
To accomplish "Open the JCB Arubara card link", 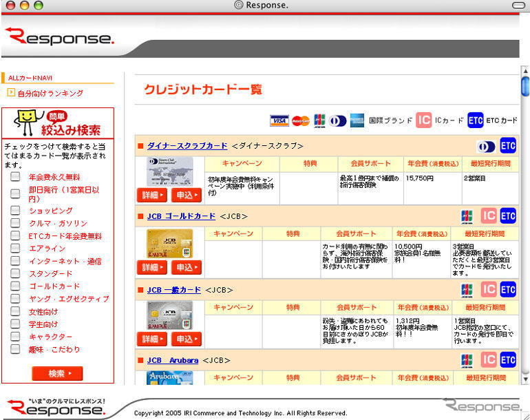I will pyautogui.click(x=172, y=360).
